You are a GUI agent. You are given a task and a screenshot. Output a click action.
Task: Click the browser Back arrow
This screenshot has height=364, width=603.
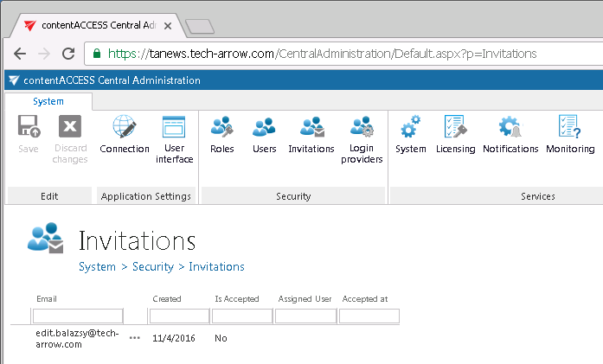click(x=20, y=54)
